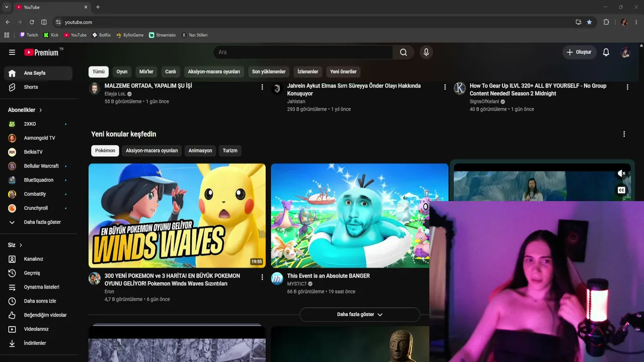
Task: Select the Animasyon topic chip
Action: tap(200, 151)
